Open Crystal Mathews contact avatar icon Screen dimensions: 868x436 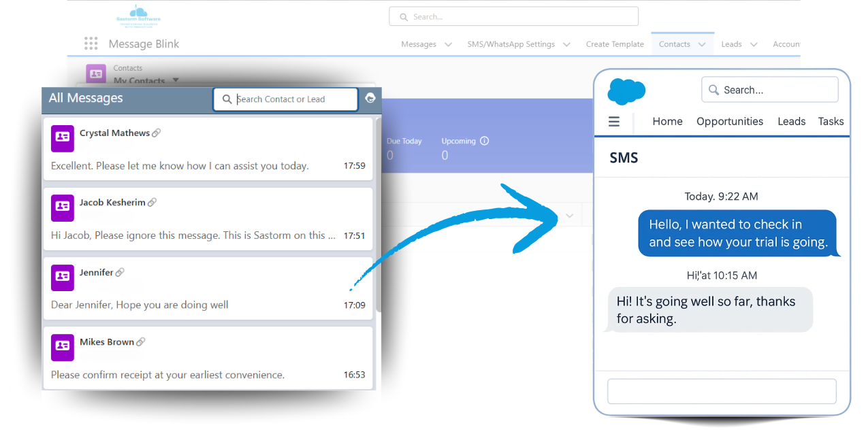click(x=62, y=138)
